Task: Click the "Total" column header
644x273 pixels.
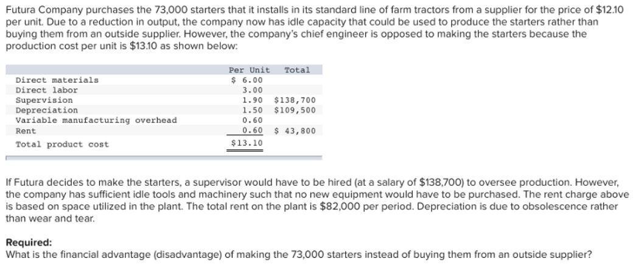Action: coord(297,70)
